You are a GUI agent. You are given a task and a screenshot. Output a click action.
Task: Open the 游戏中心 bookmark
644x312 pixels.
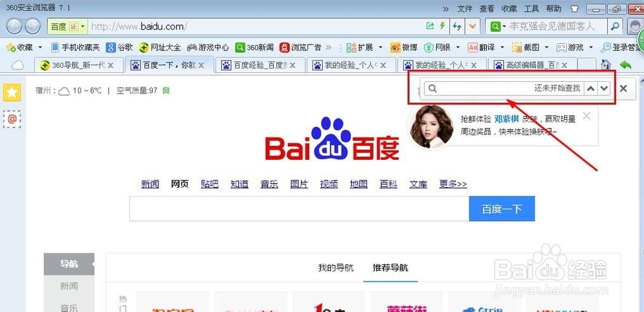(x=208, y=48)
